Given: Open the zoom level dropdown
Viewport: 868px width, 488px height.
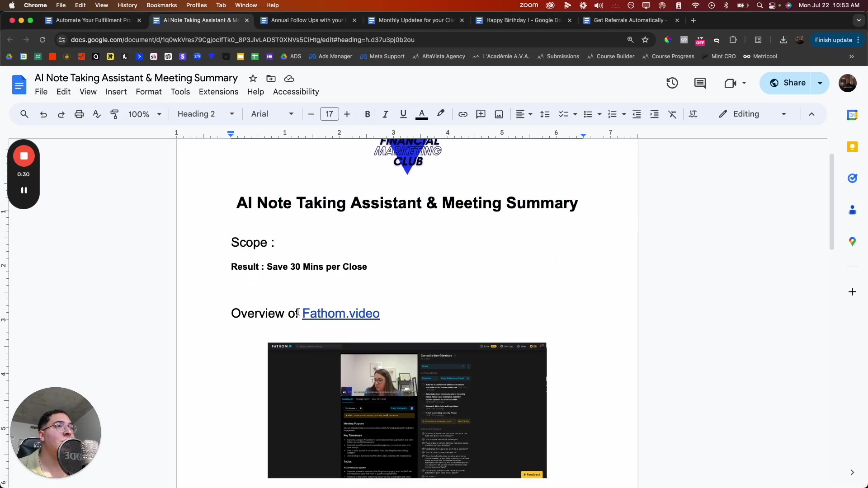Looking at the screenshot, I should (x=145, y=114).
